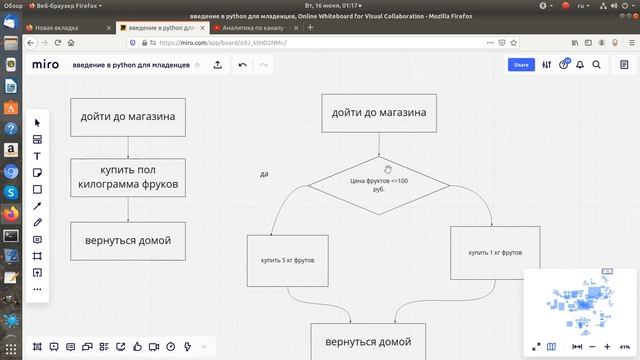
Task: Enter fullscreen via expand arrows icon
Action: pyautogui.click(x=536, y=347)
